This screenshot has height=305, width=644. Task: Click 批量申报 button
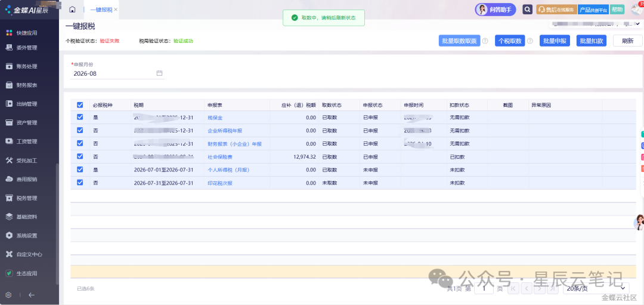tap(555, 41)
